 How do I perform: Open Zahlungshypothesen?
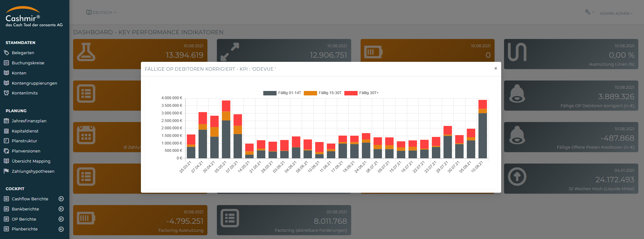click(x=33, y=171)
